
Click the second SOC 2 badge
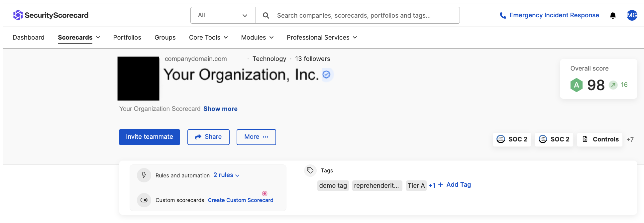tap(554, 139)
